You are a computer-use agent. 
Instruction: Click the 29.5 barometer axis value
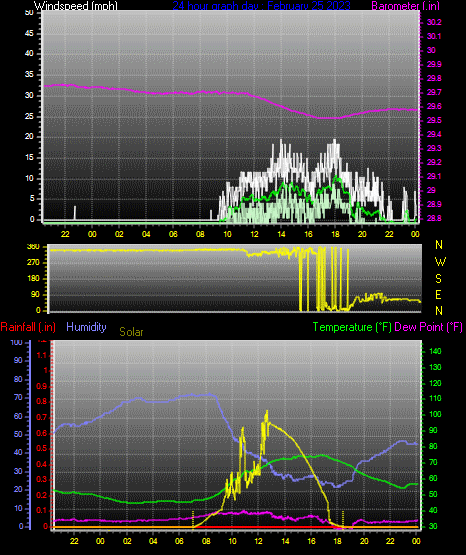[x=434, y=120]
